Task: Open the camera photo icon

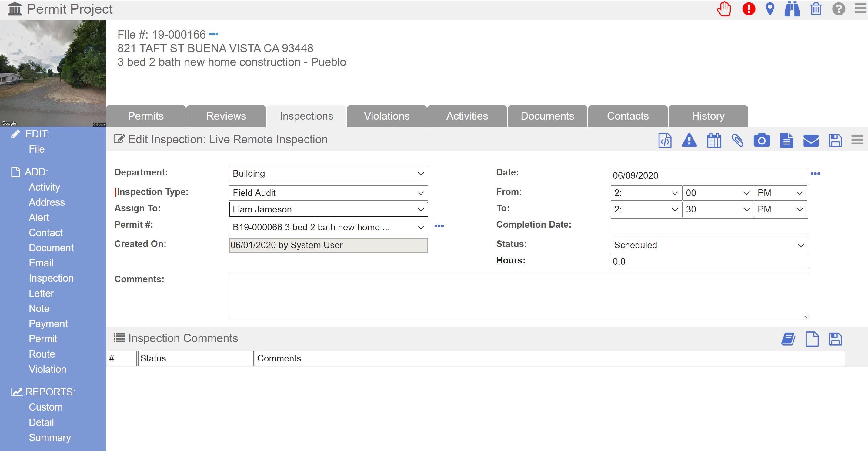Action: pos(762,140)
